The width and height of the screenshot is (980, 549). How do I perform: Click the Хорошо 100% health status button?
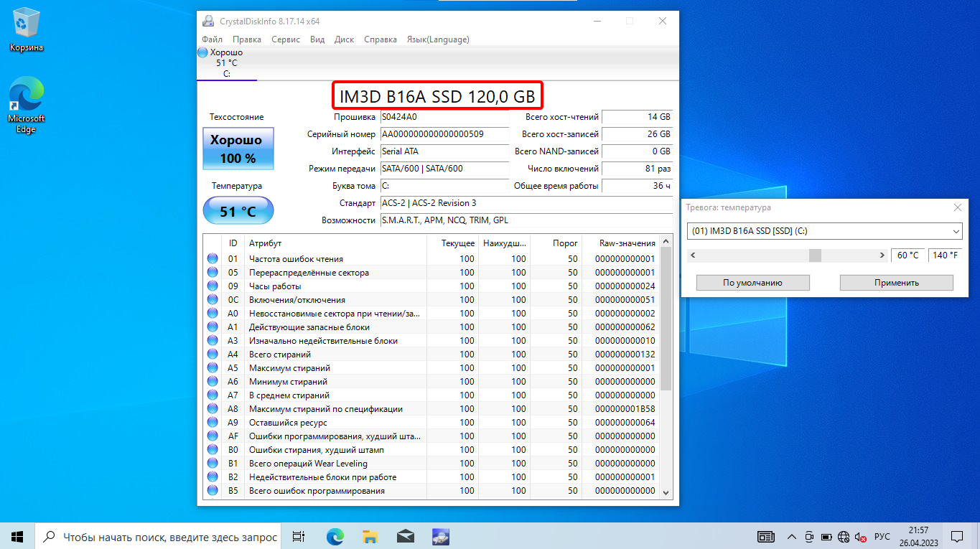238,149
